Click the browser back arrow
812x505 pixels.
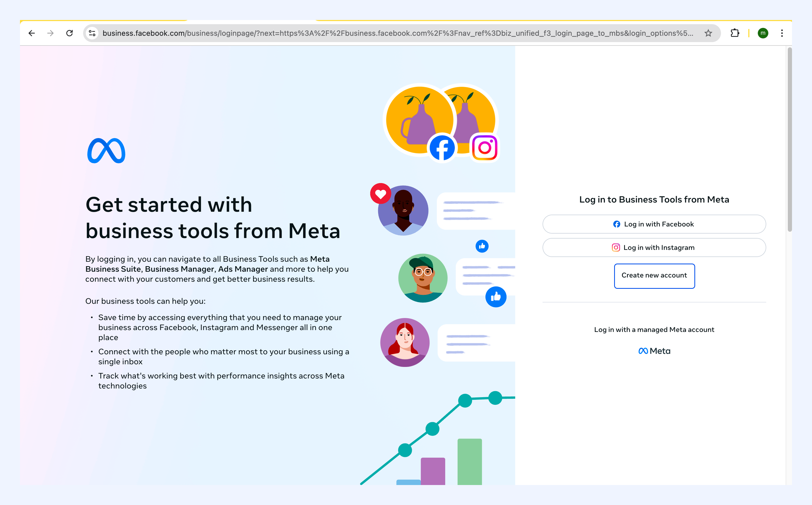pyautogui.click(x=32, y=33)
